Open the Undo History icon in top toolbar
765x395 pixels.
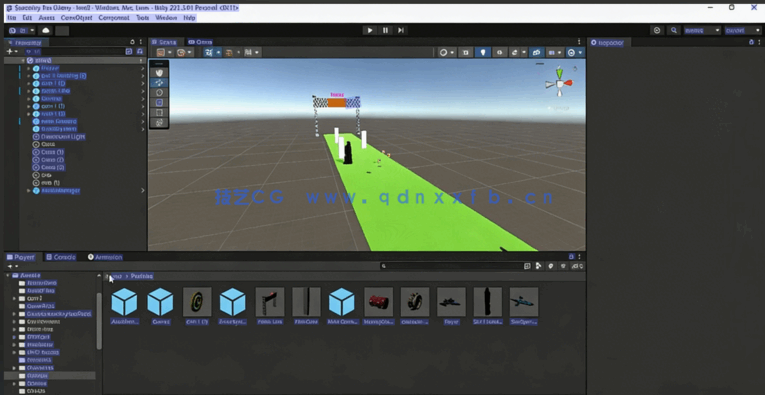click(657, 30)
